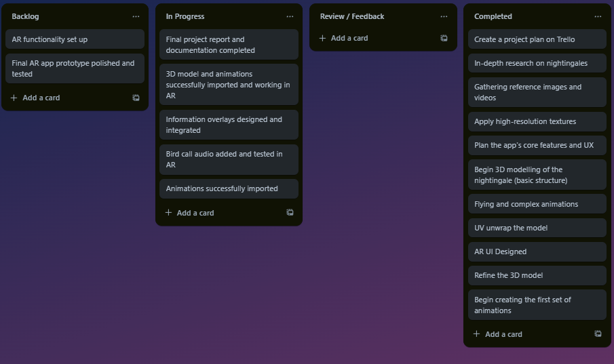
Task: Click the 'Completed' list title
Action: click(x=493, y=16)
